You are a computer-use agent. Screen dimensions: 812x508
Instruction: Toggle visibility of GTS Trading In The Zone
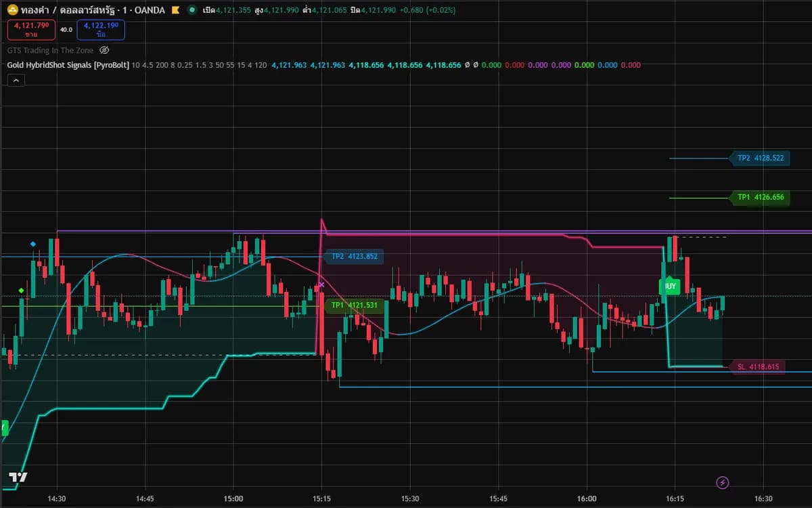tap(104, 50)
